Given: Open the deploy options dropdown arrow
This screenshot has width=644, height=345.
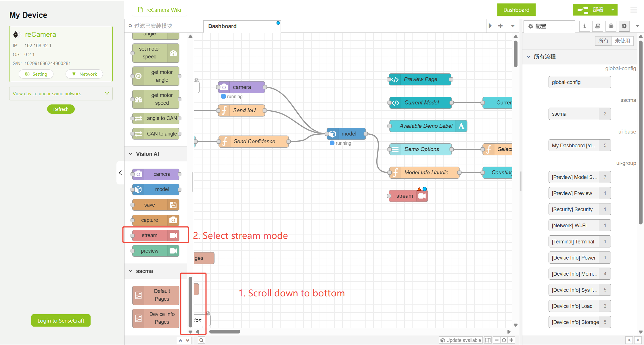Looking at the screenshot, I should point(613,10).
